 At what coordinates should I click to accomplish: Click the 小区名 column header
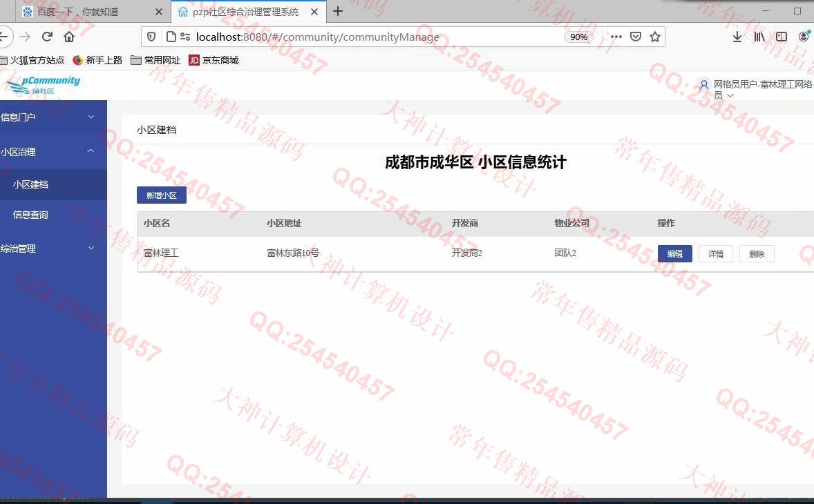pyautogui.click(x=157, y=223)
